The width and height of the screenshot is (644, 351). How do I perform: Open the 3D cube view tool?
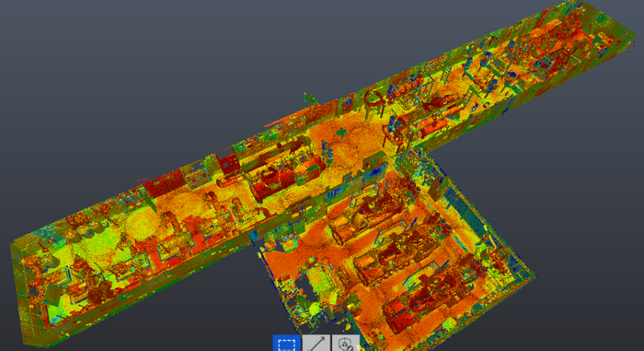click(345, 344)
